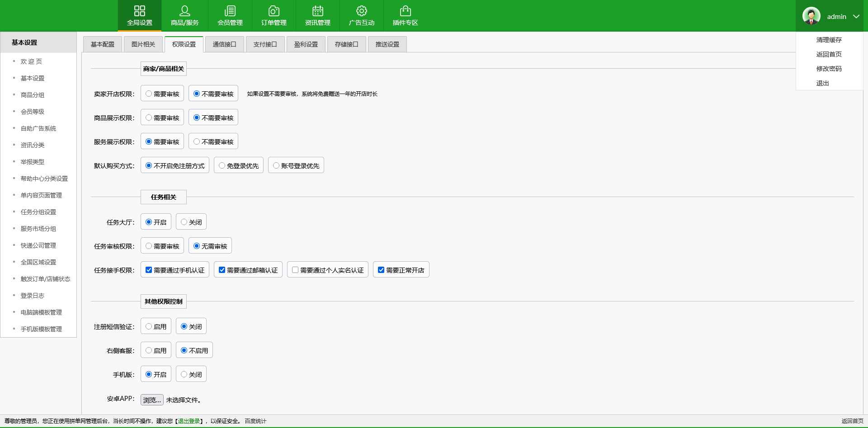Viewport: 868px width, 428px height.
Task: Choose 退出 in admin menu
Action: pos(823,83)
